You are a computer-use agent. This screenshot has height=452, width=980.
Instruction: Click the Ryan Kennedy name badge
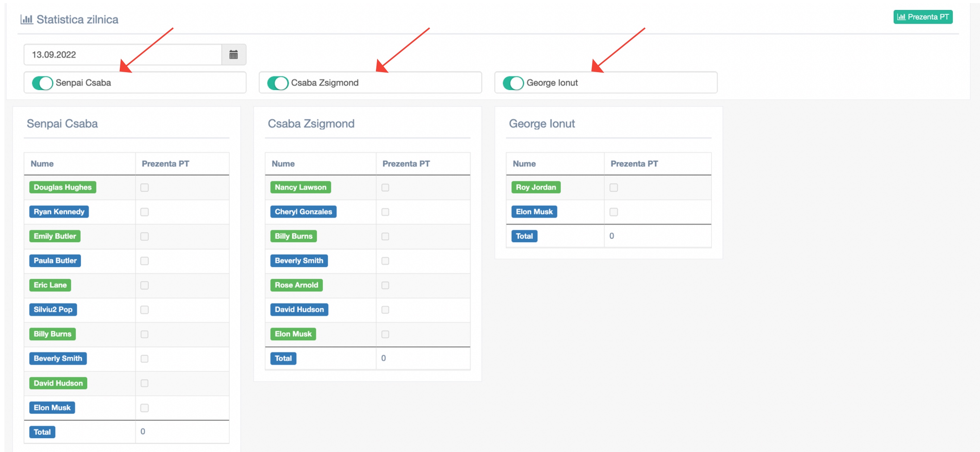[x=59, y=212]
